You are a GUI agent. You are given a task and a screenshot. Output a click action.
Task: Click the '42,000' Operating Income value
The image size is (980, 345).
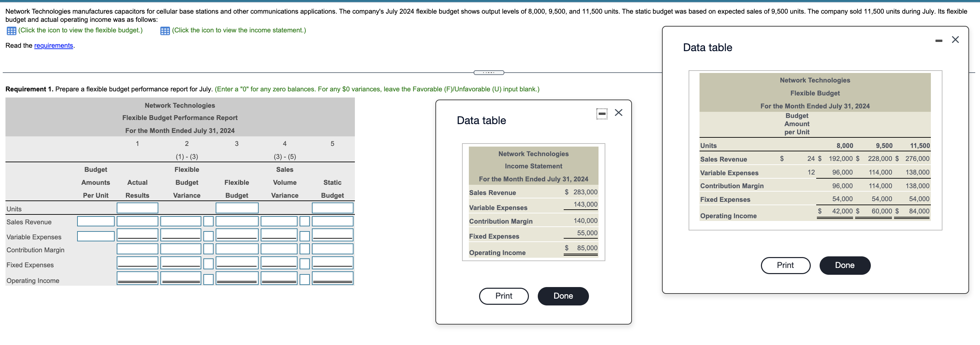point(842,211)
